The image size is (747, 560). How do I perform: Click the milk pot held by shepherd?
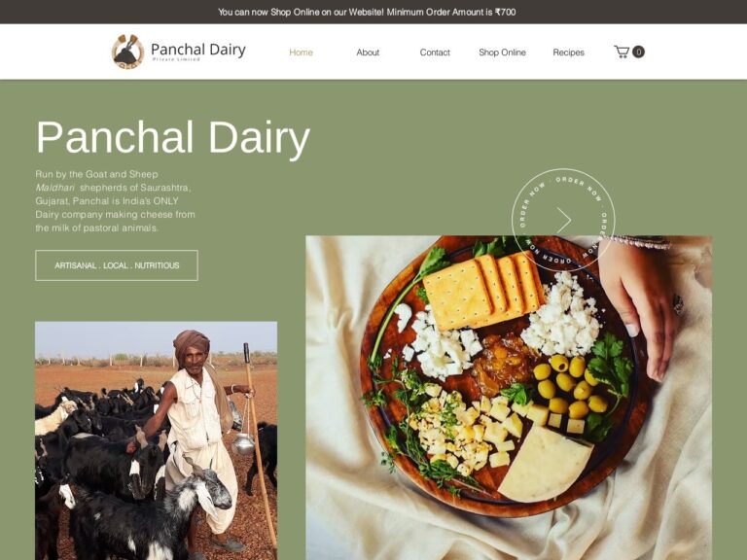click(243, 443)
